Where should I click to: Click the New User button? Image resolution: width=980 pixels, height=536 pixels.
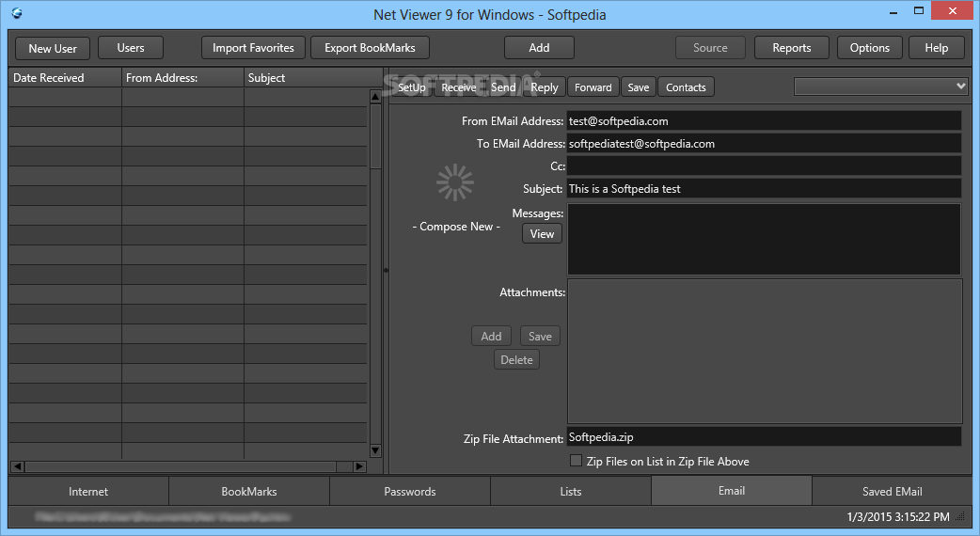[53, 48]
